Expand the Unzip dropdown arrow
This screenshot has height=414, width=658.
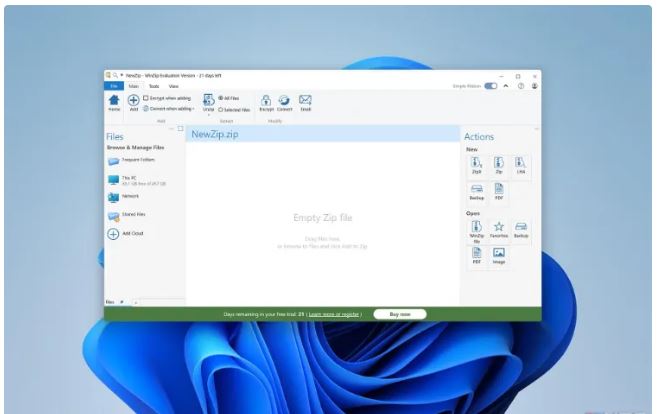[208, 115]
